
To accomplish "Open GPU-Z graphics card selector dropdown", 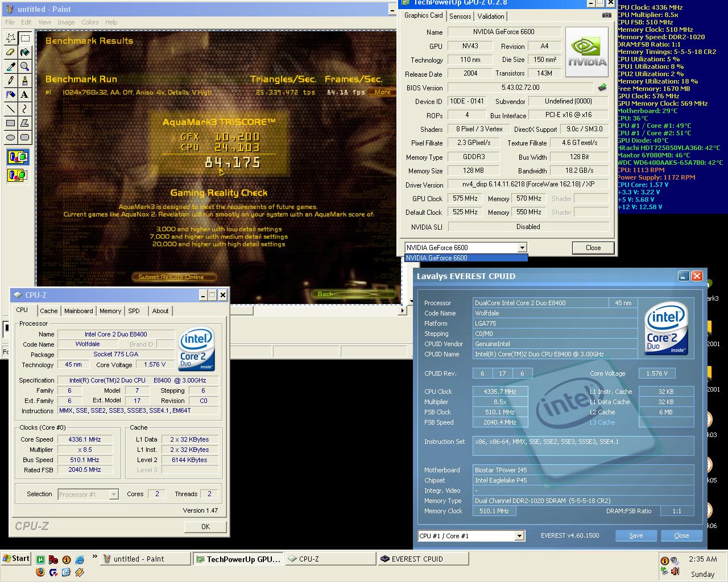I will pos(522,248).
